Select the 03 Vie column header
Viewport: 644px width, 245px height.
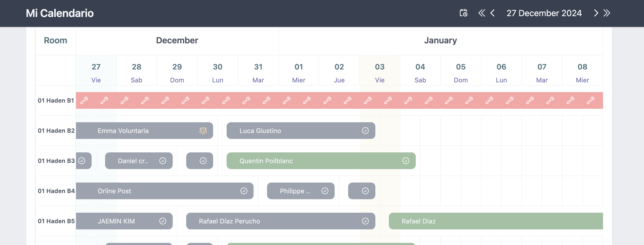point(380,73)
